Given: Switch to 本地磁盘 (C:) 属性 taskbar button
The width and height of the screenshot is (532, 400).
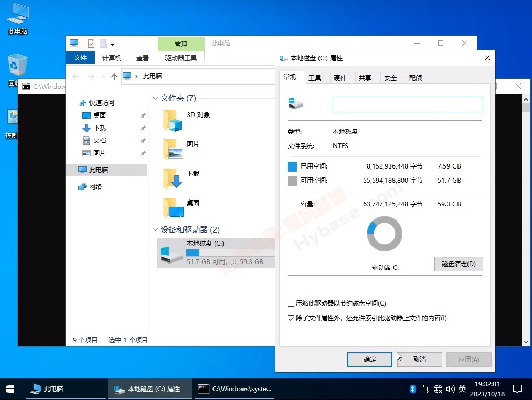Looking at the screenshot, I should click(150, 389).
